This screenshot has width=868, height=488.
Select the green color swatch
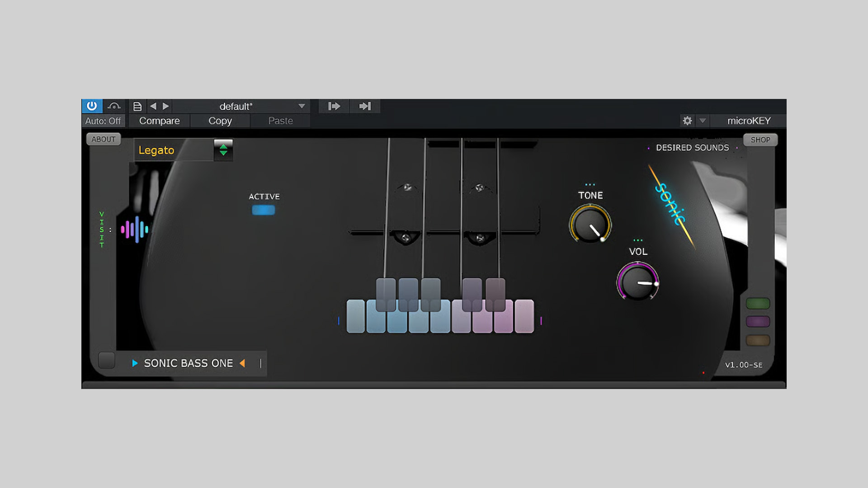tap(758, 303)
